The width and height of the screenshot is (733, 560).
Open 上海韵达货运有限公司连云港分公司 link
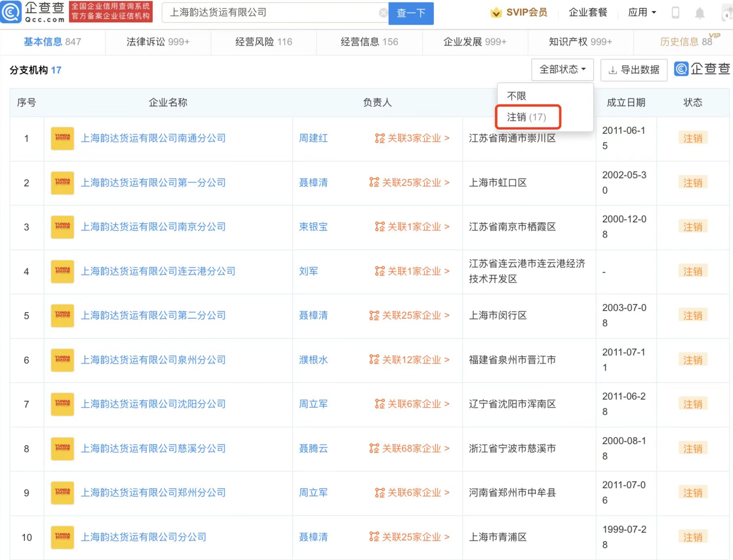tap(158, 272)
